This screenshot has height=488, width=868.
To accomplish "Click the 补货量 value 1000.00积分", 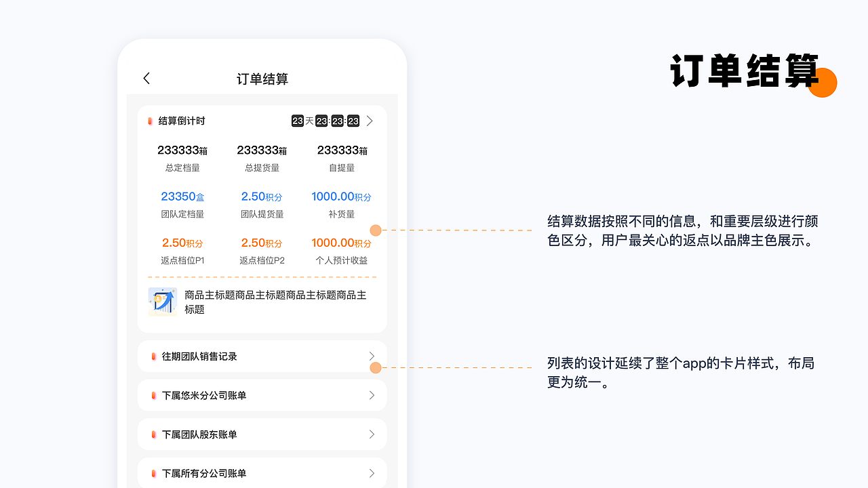I will pos(342,197).
